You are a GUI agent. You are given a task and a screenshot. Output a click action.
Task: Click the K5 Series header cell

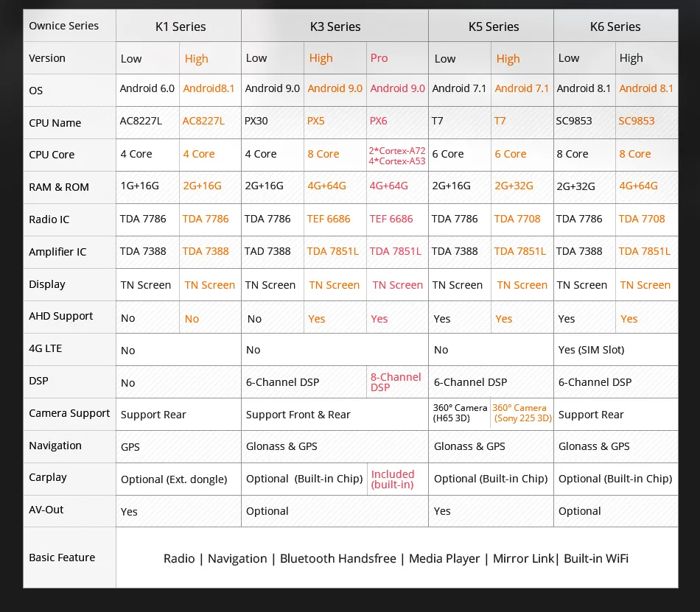491,26
